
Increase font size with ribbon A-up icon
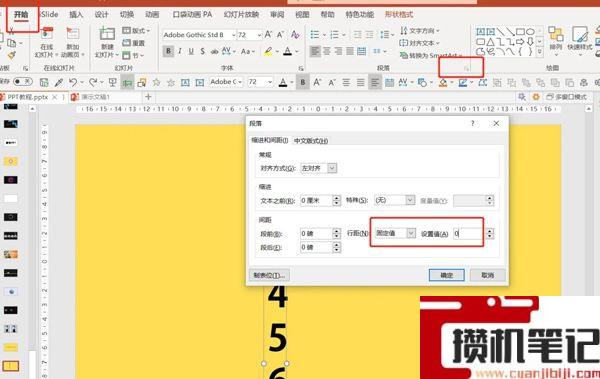[x=268, y=34]
